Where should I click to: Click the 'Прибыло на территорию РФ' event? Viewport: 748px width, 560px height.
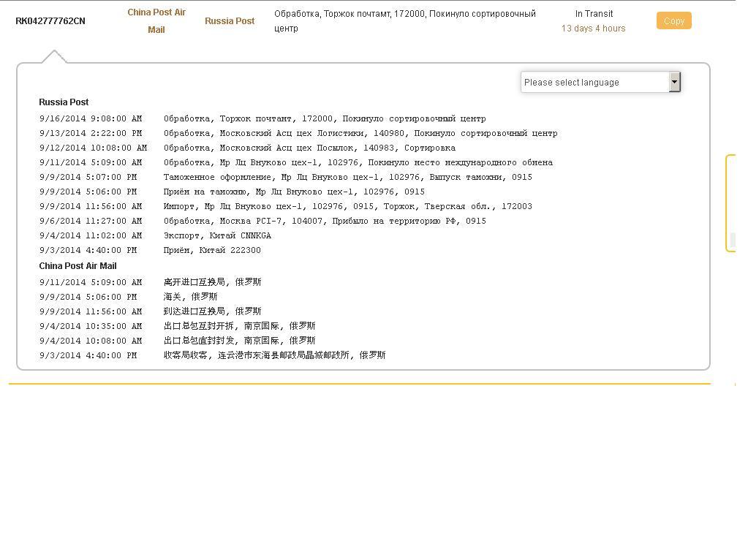point(325,222)
